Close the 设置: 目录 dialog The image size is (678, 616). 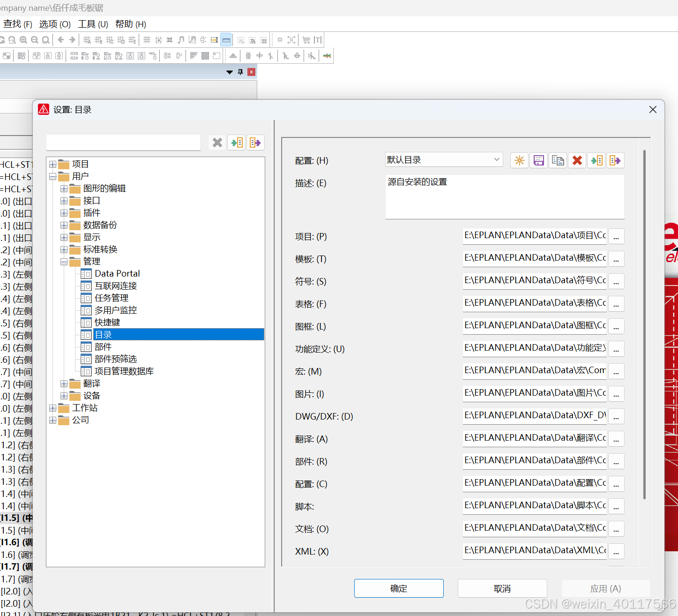click(653, 109)
